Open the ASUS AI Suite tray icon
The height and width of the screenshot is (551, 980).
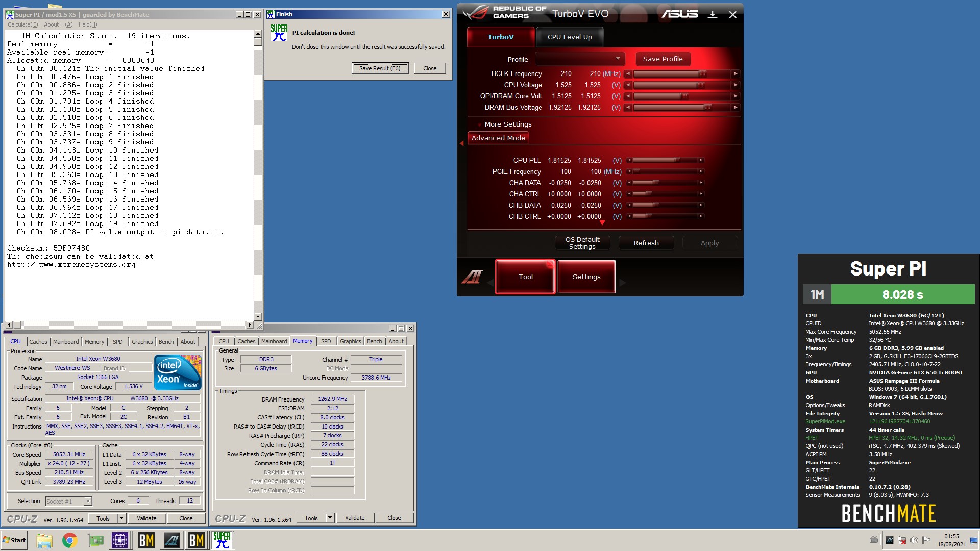click(890, 540)
